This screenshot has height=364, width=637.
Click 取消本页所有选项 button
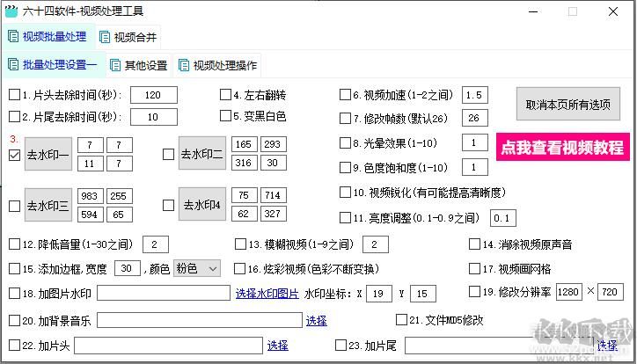[x=567, y=105]
